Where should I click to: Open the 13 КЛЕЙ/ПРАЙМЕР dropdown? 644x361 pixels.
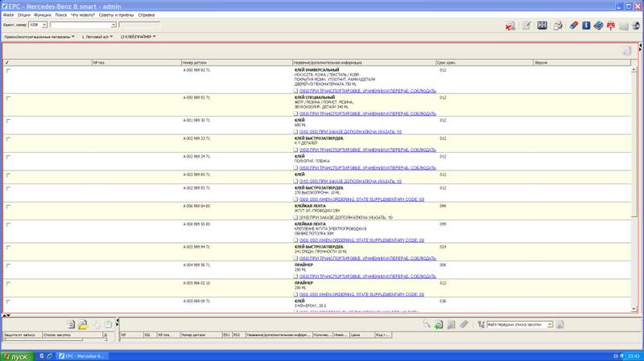[138, 37]
